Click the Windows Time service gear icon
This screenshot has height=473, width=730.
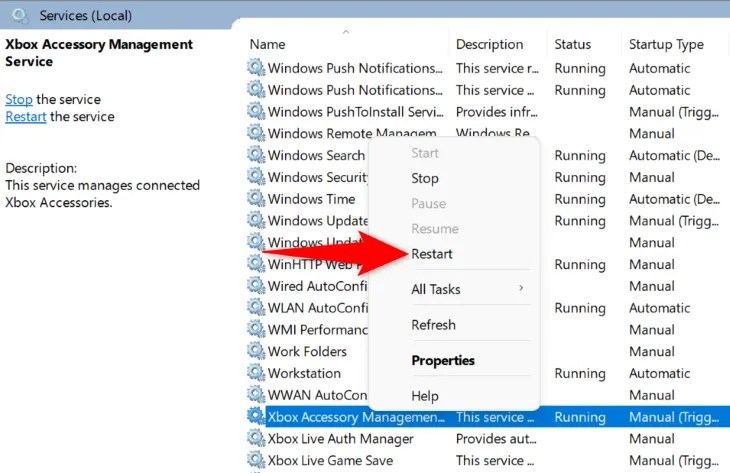[256, 198]
